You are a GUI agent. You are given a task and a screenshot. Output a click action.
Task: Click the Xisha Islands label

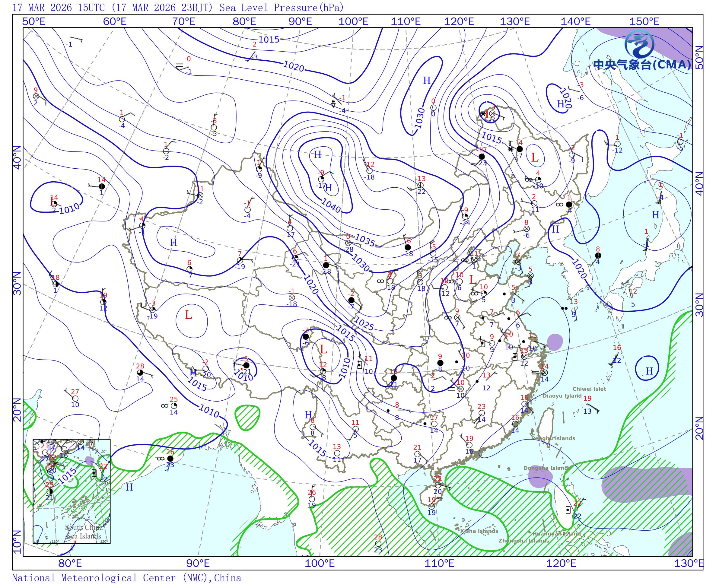(x=479, y=531)
